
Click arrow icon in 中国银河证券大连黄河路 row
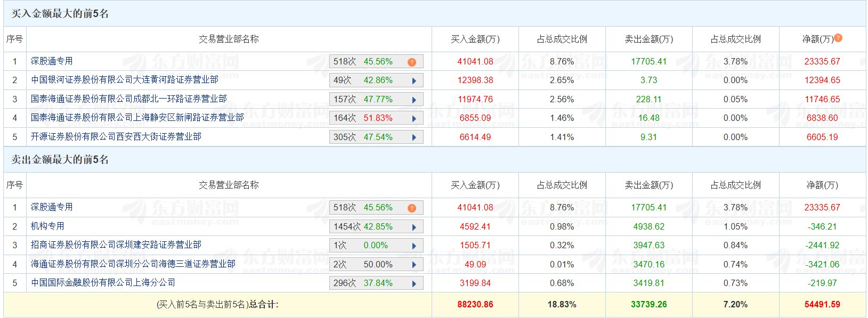(x=414, y=81)
